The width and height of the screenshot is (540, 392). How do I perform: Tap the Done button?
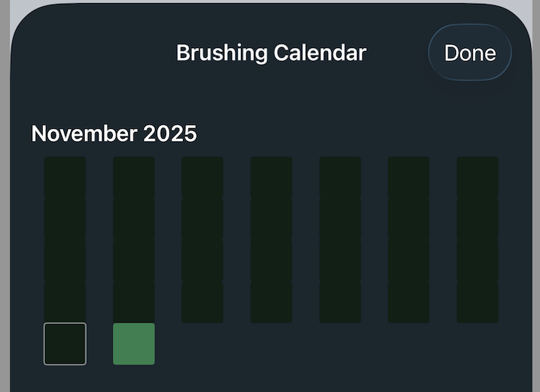point(470,53)
